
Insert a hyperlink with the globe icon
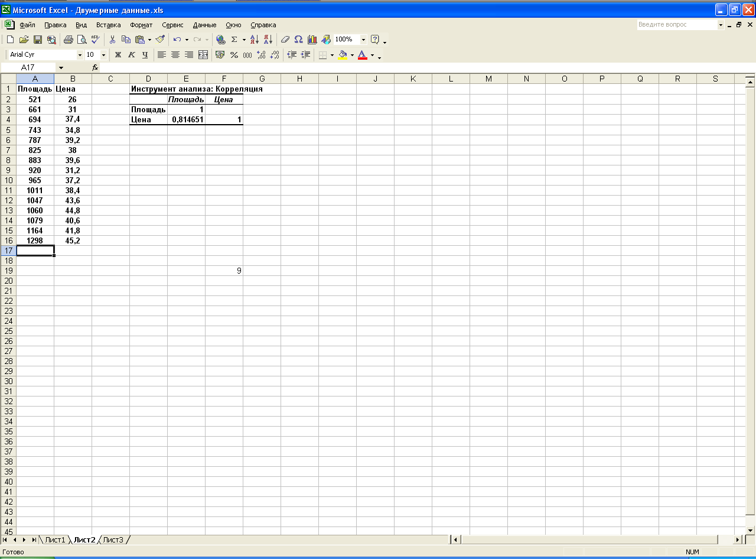220,40
